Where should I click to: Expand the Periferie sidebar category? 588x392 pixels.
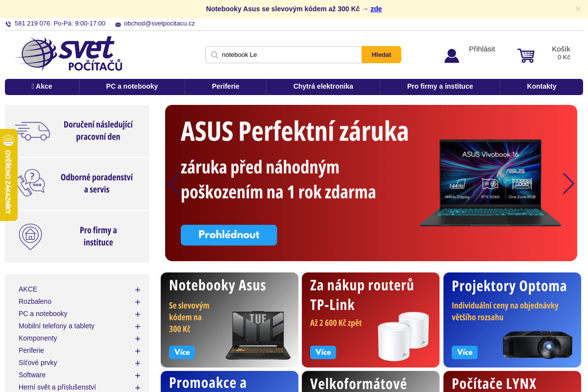[138, 351]
